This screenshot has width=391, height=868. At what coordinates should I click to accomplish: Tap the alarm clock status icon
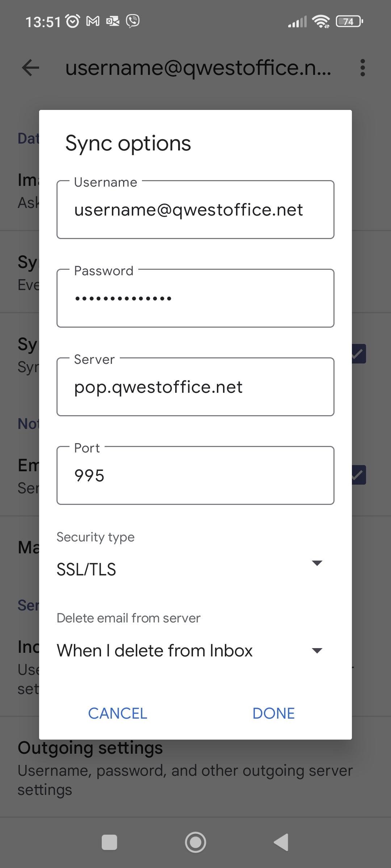click(73, 21)
